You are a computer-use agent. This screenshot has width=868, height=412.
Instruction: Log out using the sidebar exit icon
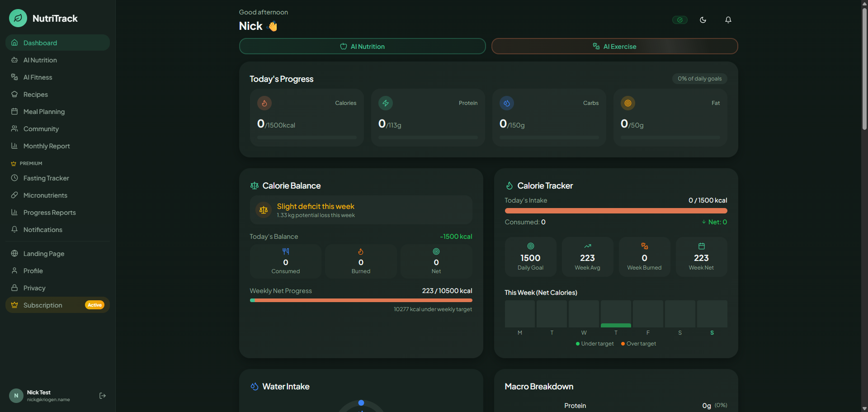pyautogui.click(x=103, y=396)
